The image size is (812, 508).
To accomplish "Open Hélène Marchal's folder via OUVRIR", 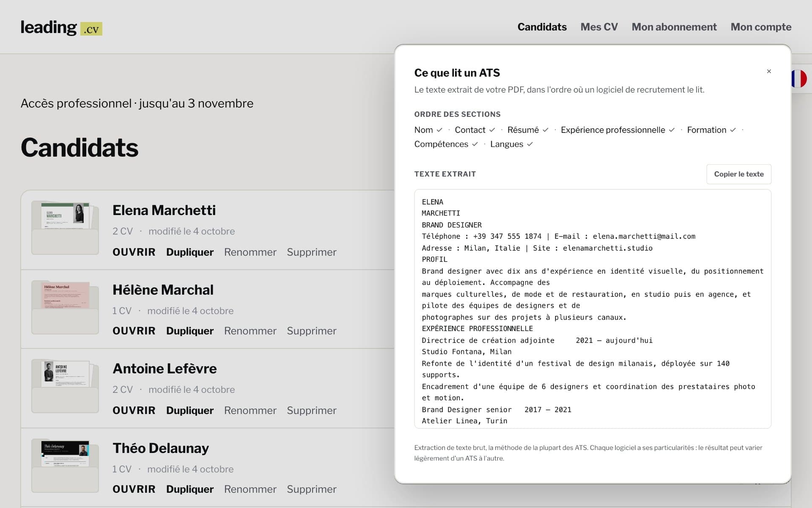I will tap(134, 331).
